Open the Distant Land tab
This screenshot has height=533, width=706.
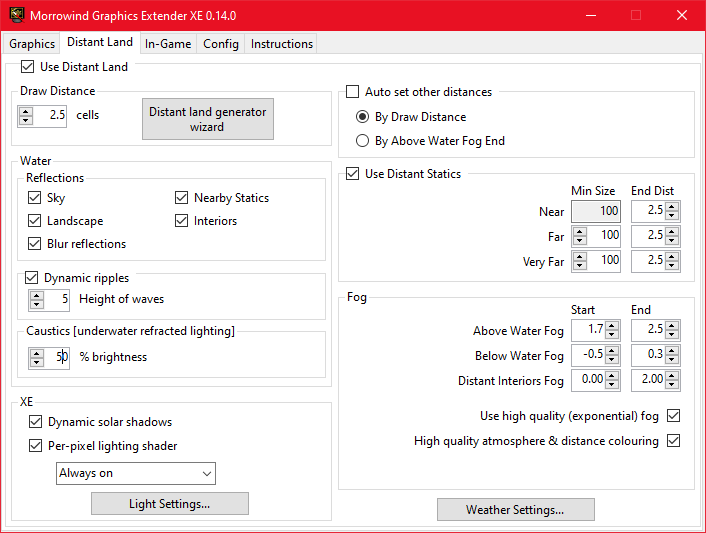click(x=100, y=42)
